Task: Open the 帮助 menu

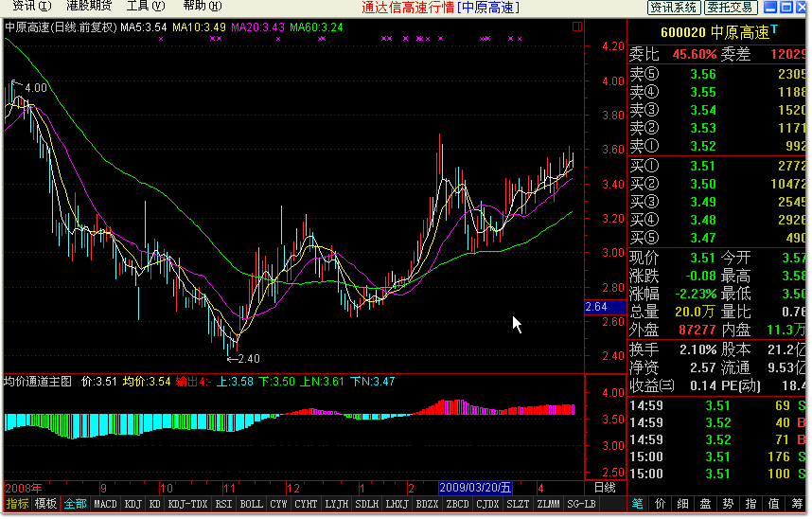Action: point(203,6)
